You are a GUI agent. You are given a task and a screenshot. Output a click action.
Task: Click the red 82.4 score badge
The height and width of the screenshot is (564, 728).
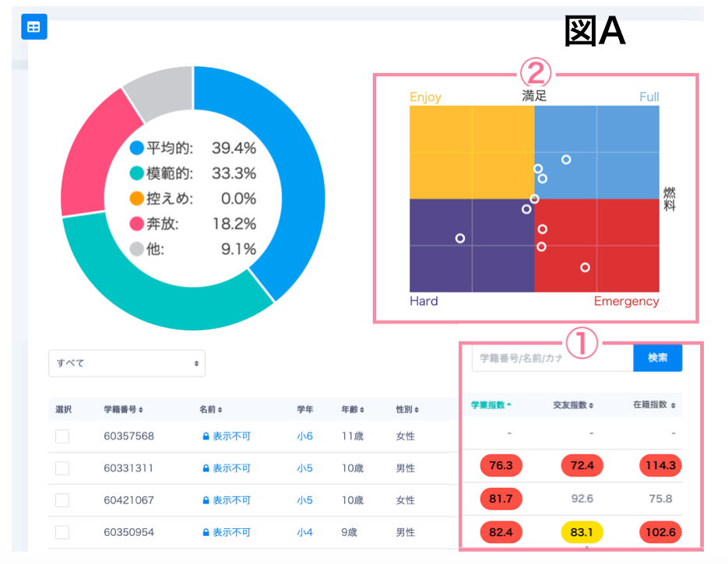click(x=501, y=532)
